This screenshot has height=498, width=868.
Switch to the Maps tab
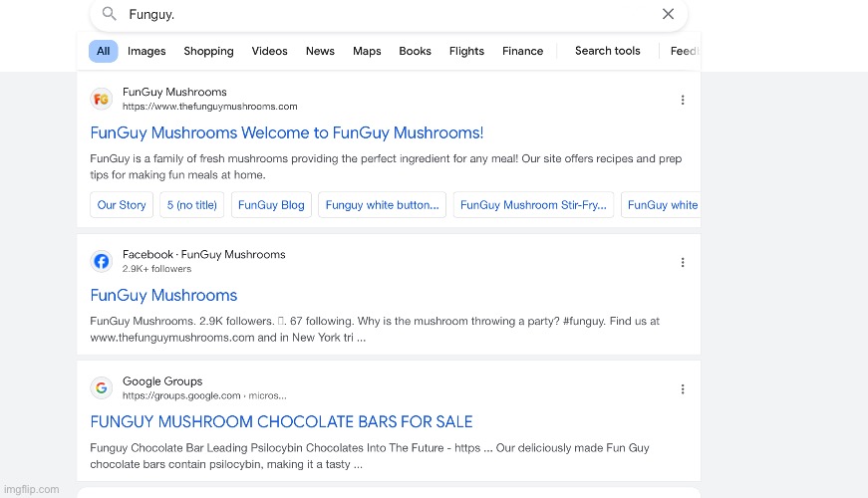pyautogui.click(x=367, y=51)
